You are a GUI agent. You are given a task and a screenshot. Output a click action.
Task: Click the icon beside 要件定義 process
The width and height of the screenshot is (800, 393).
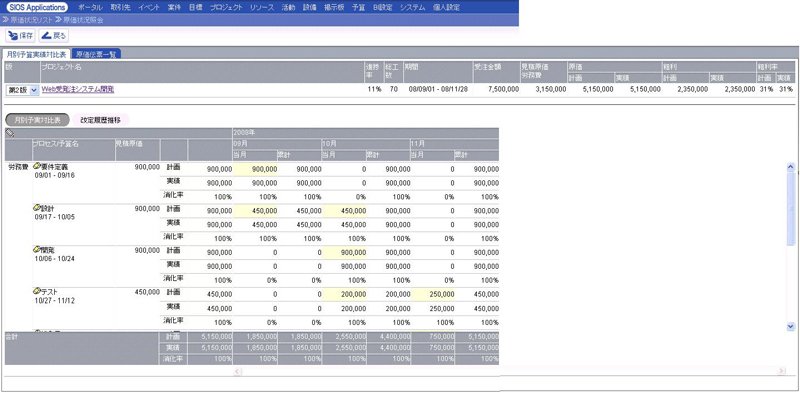(x=37, y=166)
